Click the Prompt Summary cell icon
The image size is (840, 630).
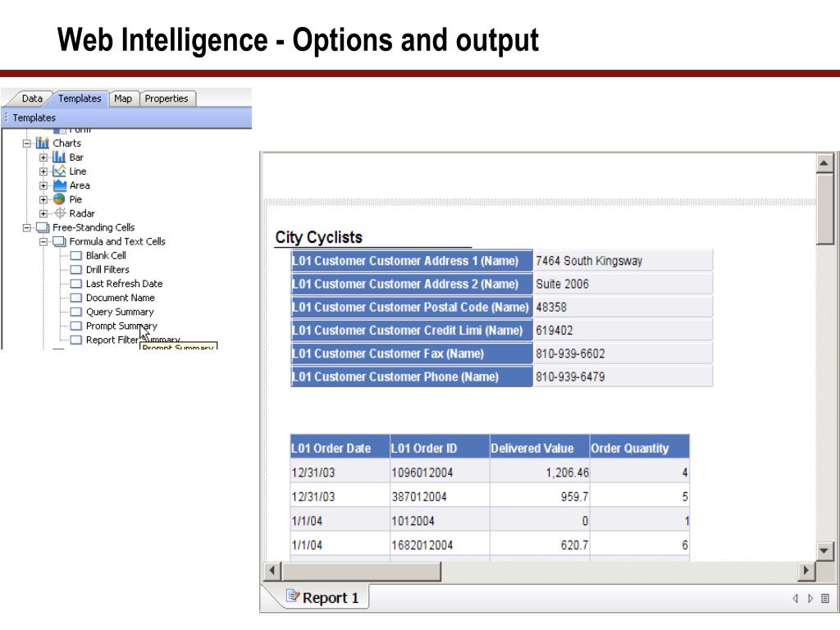tap(76, 326)
